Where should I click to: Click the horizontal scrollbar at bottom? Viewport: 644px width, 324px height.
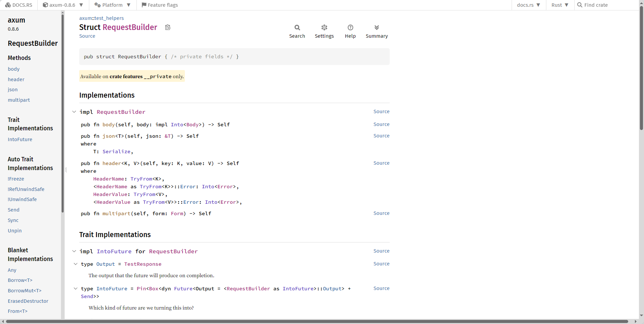pos(317,322)
